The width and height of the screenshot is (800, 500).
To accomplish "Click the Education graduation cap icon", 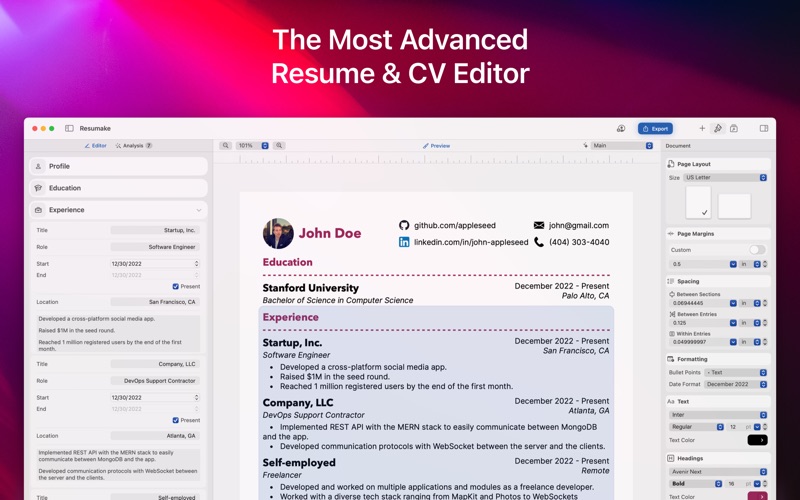I will [38, 188].
